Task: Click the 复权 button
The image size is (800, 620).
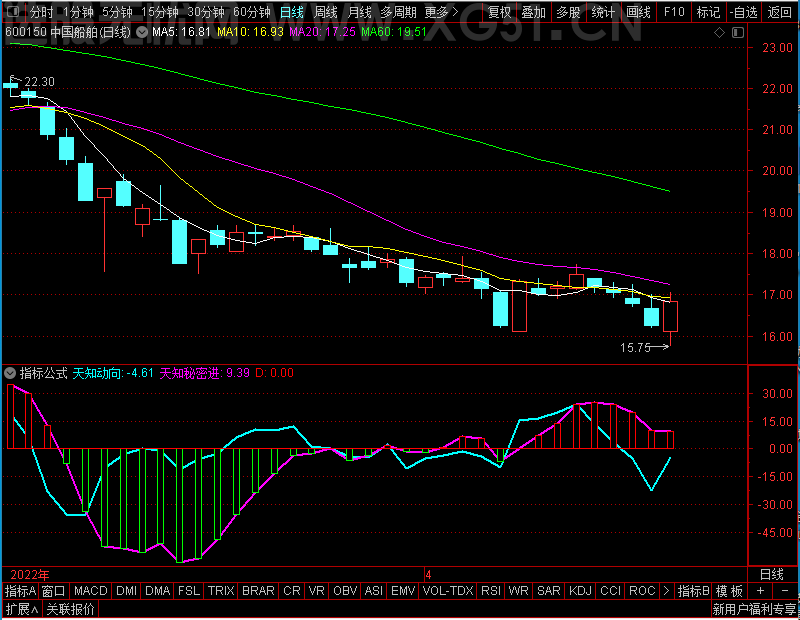Action: [499, 12]
